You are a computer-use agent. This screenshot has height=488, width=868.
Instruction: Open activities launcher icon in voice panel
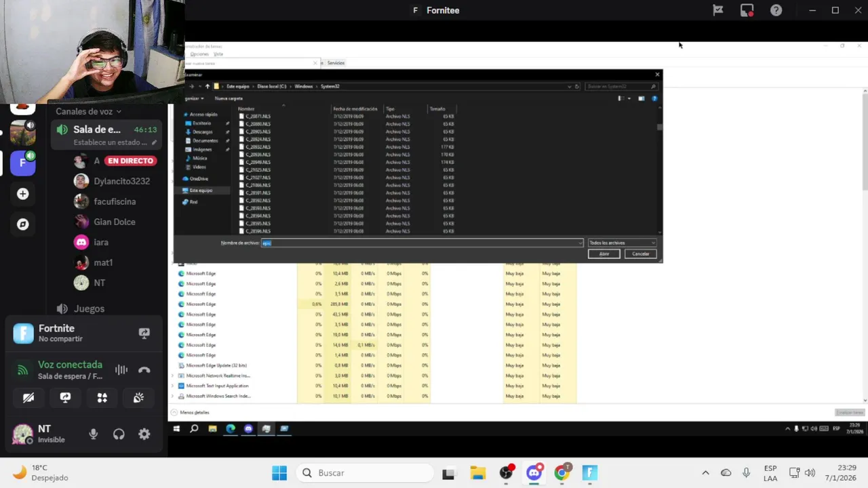(102, 398)
